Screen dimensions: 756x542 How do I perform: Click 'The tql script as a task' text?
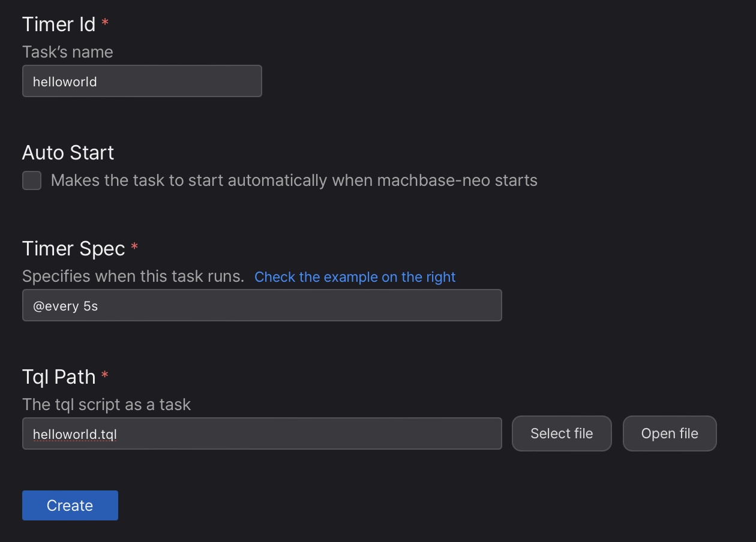[x=106, y=405]
